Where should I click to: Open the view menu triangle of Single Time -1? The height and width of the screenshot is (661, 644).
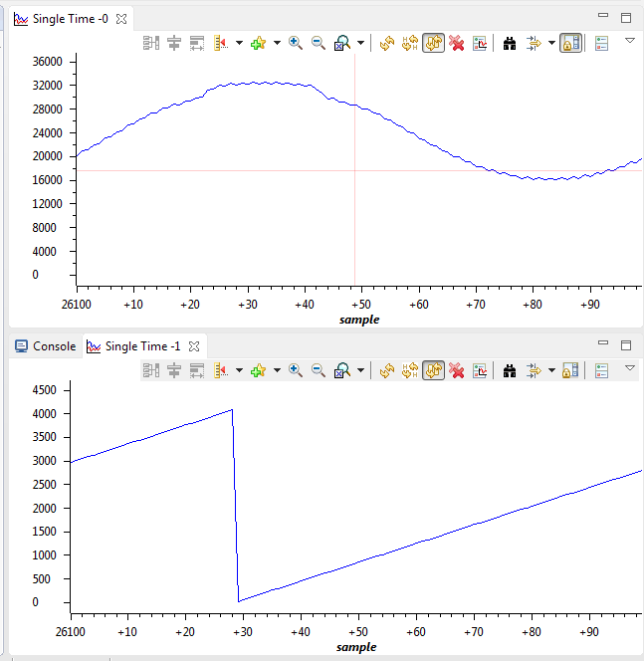point(630,368)
